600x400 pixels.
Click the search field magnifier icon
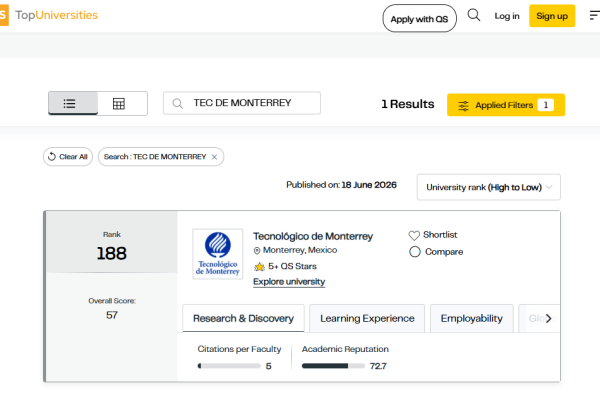[178, 103]
